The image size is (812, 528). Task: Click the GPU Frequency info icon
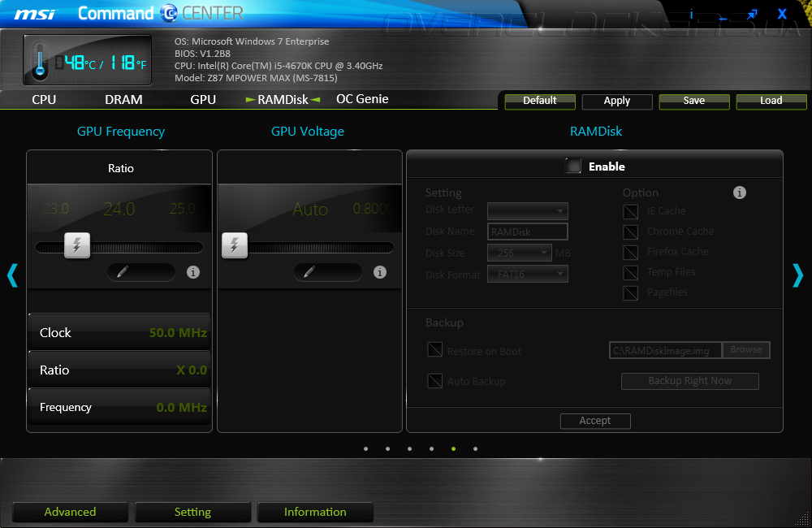click(193, 272)
